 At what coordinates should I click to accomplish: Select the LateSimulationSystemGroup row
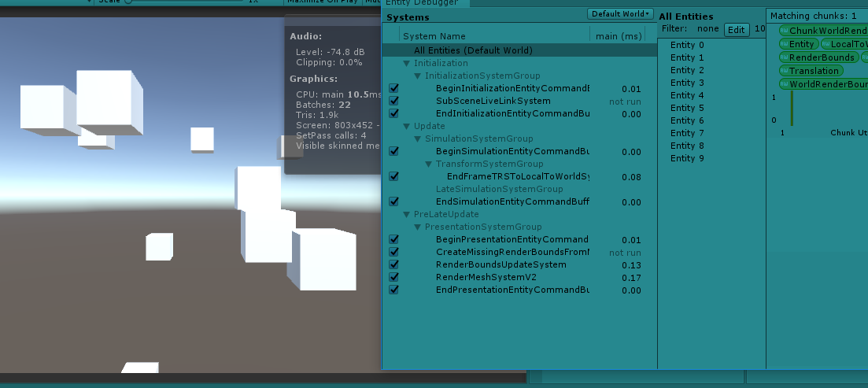click(x=519, y=190)
